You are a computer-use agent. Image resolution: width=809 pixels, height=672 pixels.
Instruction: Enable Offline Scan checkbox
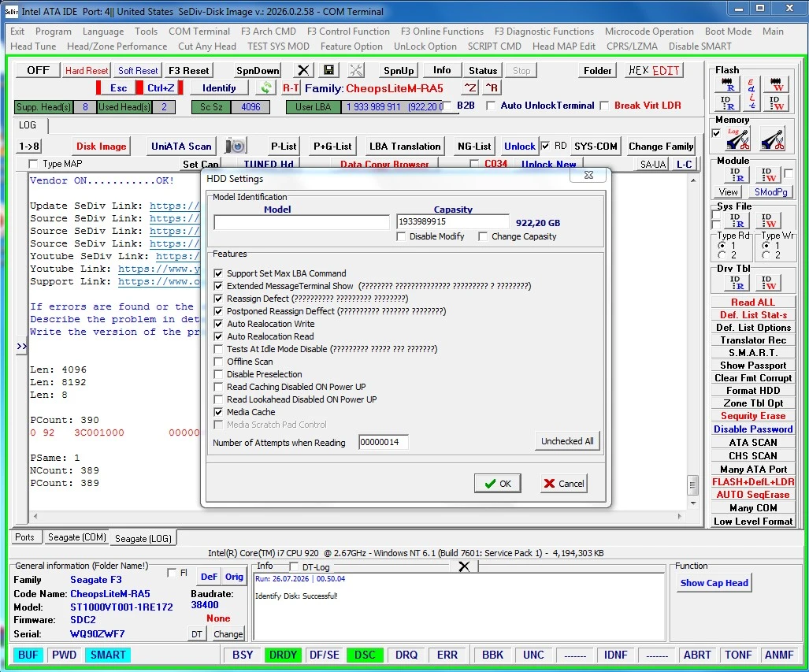point(218,362)
